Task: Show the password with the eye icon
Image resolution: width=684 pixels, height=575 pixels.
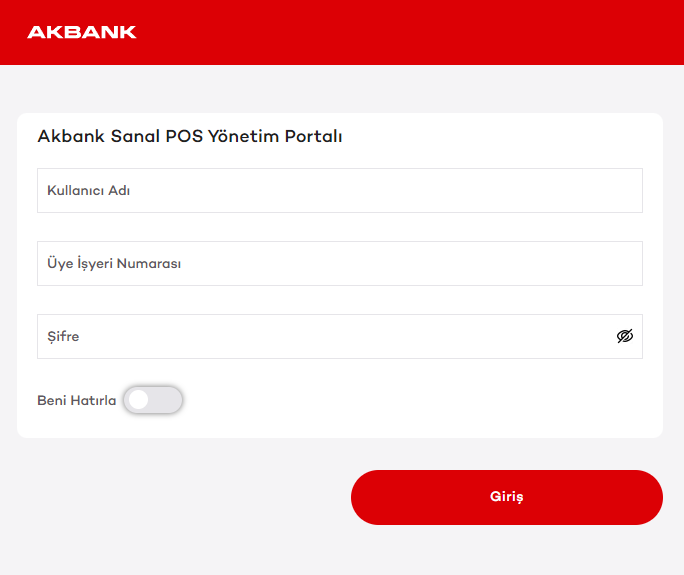Action: pos(625,336)
